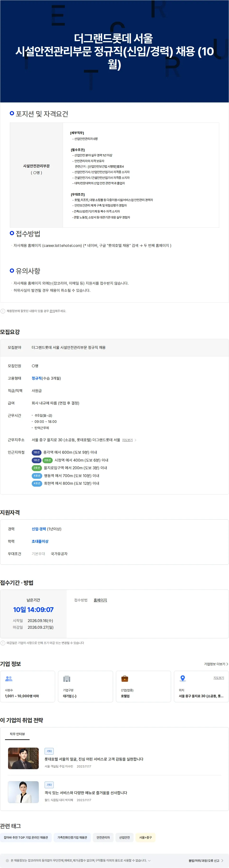
Task: Click chevron arrow beside 근무지주소 지도보기
Action: [135, 440]
